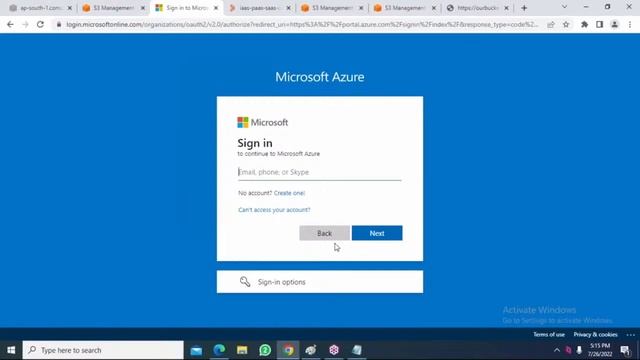Open Chrome's three-dot menu

tap(630, 24)
